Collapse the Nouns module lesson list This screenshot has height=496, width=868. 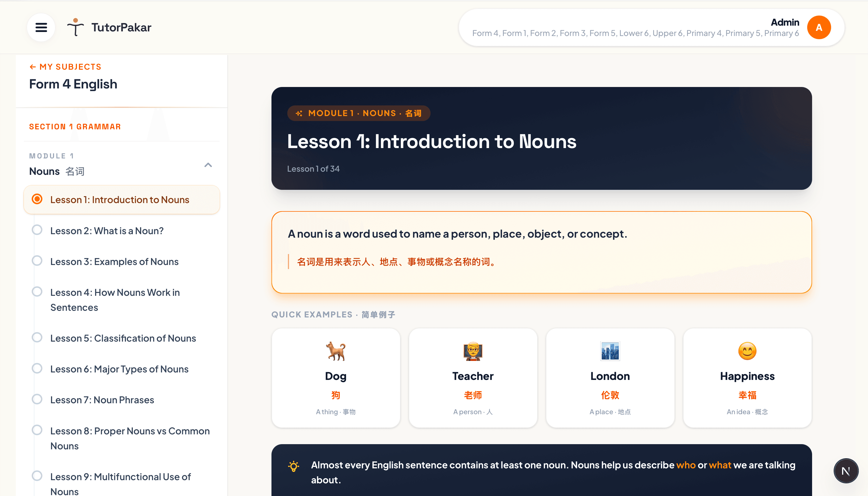coord(208,165)
